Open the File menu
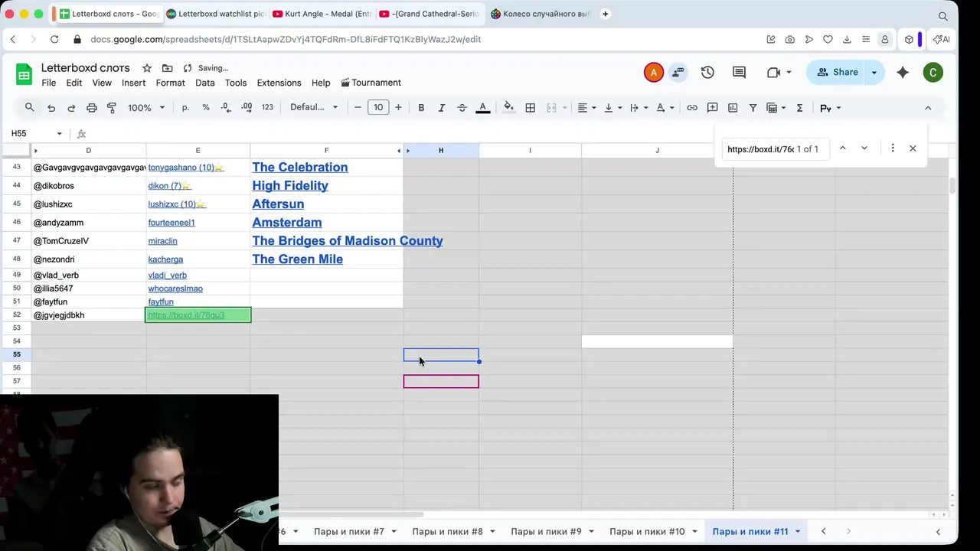The width and height of the screenshot is (980, 551). pos(48,83)
